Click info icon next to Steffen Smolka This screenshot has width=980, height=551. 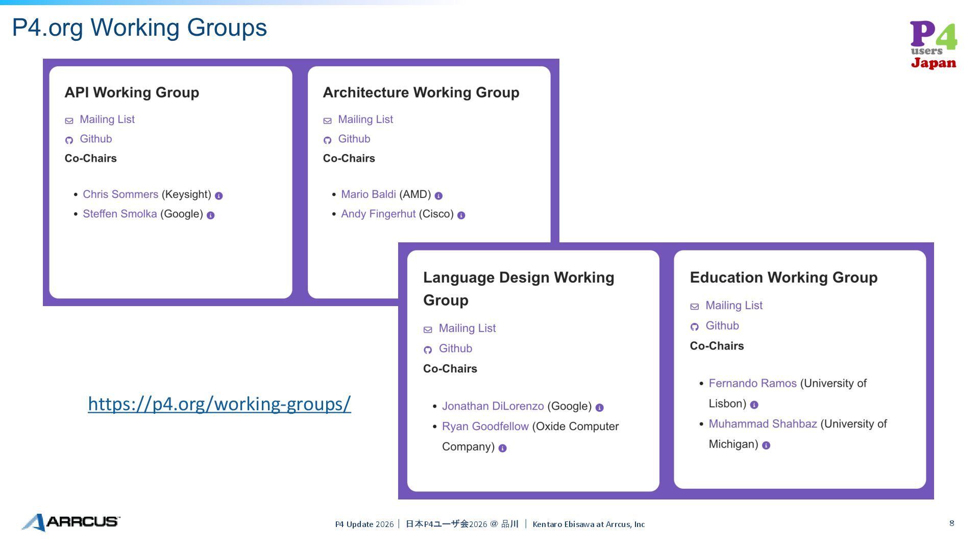pyautogui.click(x=210, y=215)
